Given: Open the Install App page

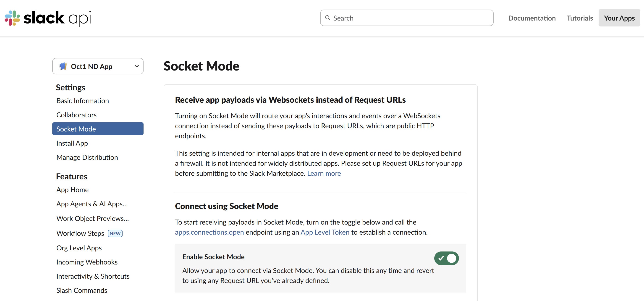Looking at the screenshot, I should [x=72, y=143].
